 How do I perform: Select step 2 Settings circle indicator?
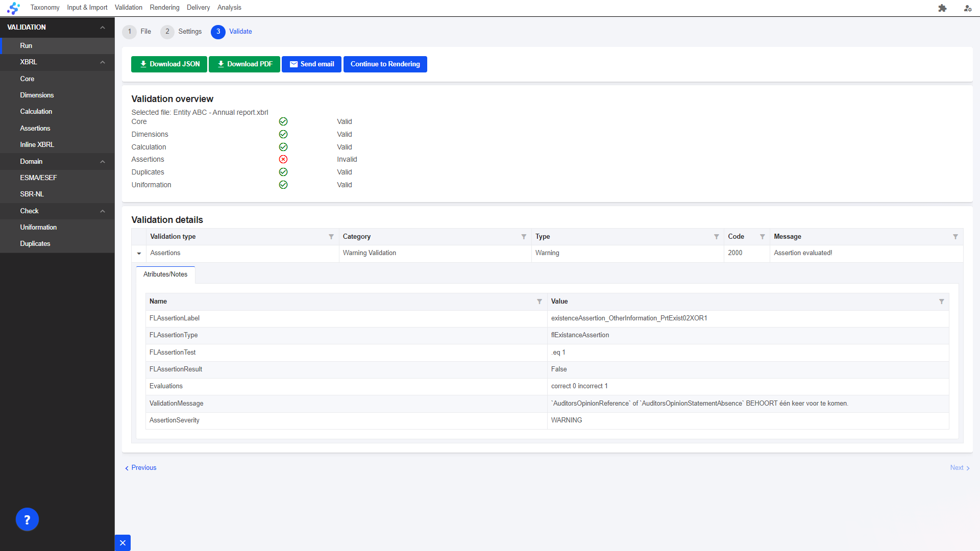coord(167,32)
